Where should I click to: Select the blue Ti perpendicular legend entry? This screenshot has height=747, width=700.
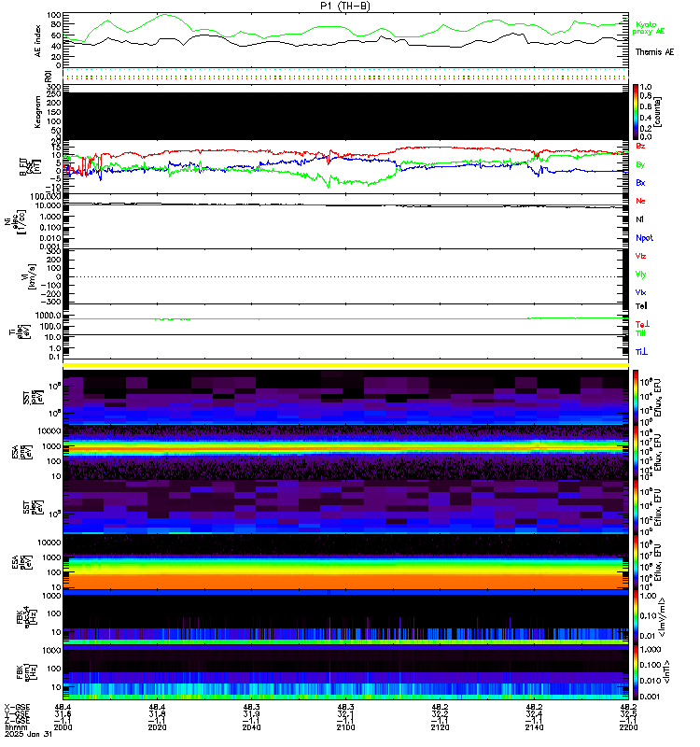(x=641, y=352)
